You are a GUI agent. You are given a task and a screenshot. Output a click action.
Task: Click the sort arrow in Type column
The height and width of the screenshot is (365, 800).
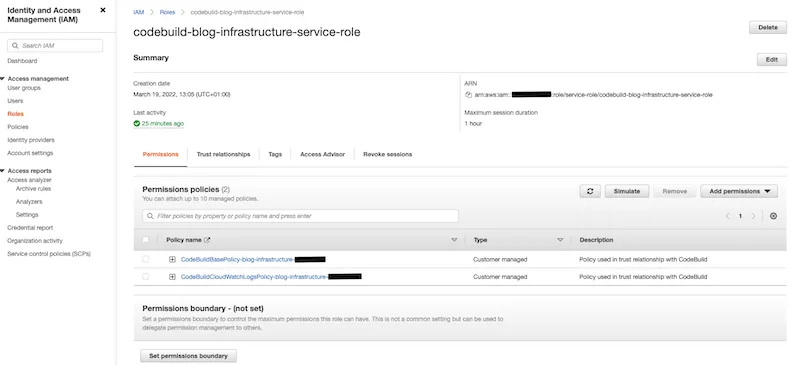560,240
